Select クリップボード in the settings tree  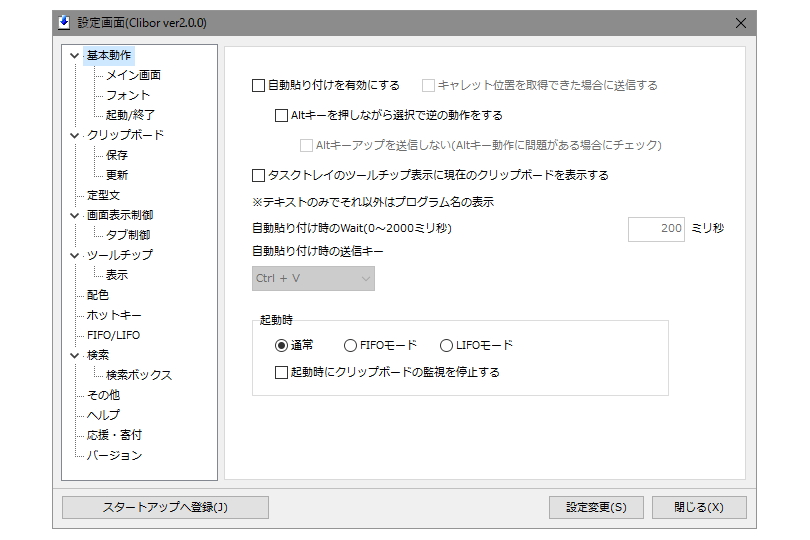point(125,135)
